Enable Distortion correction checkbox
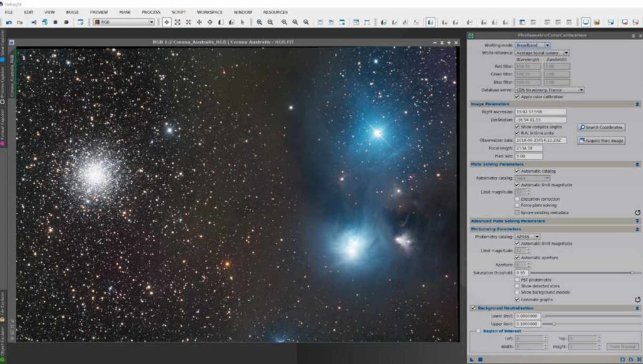 (x=517, y=199)
